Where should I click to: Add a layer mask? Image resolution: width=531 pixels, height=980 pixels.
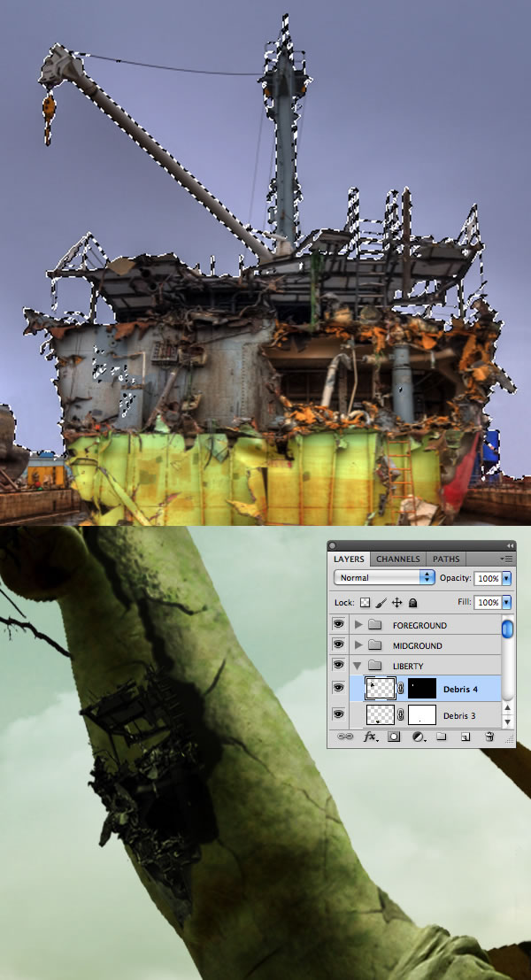click(x=394, y=737)
